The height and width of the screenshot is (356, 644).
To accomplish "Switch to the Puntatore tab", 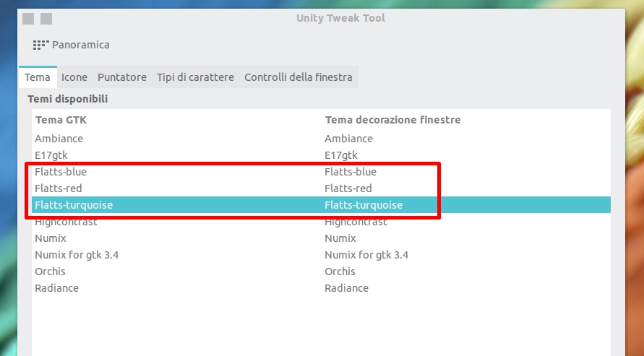I will 122,77.
